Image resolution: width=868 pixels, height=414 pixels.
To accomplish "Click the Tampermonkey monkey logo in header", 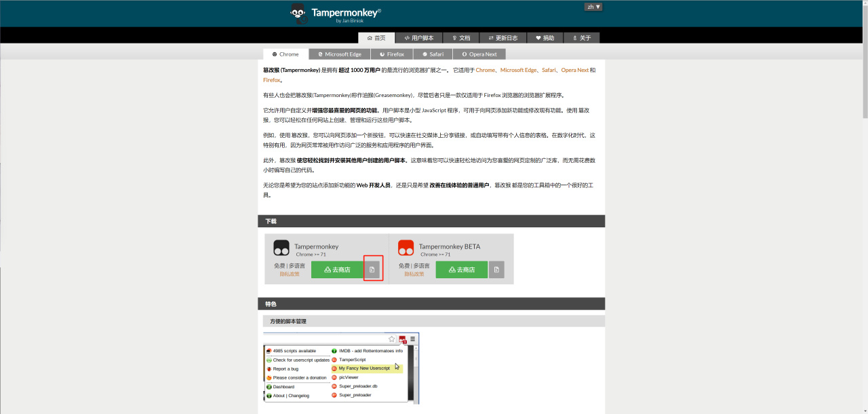I will coord(298,13).
